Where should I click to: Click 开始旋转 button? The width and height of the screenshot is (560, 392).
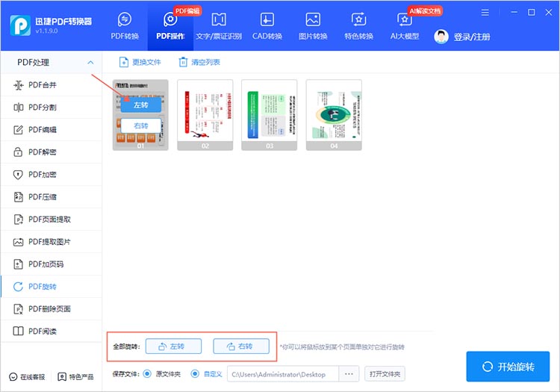(508, 367)
